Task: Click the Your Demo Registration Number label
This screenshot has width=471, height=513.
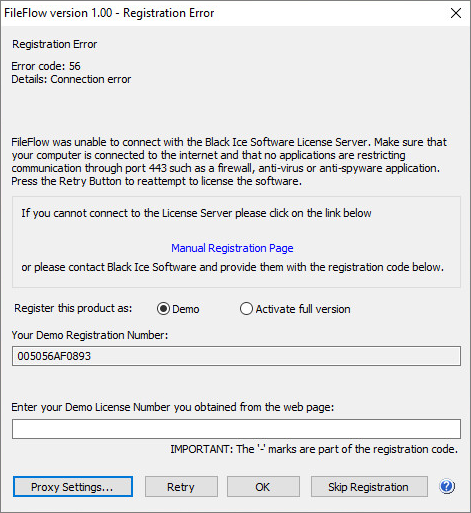Action: [x=90, y=335]
